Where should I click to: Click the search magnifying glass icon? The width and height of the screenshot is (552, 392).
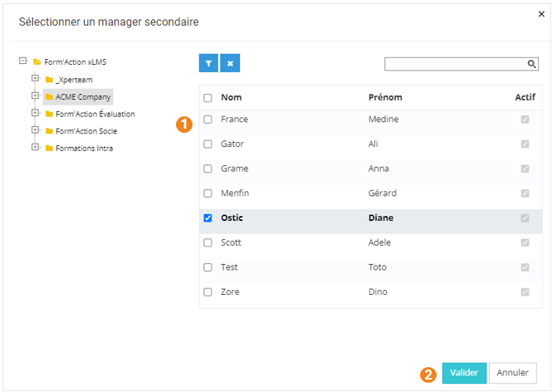pos(532,63)
